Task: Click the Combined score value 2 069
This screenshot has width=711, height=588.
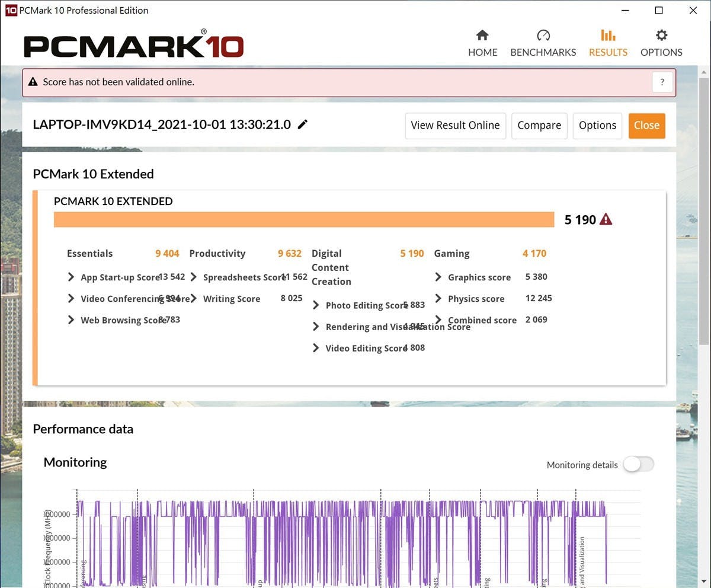Action: (x=536, y=319)
